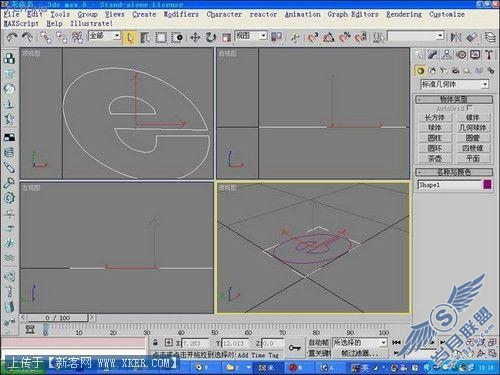Image resolution: width=500 pixels, height=375 pixels.
Task: Toggle Percent Snap button
Action: coord(345,37)
